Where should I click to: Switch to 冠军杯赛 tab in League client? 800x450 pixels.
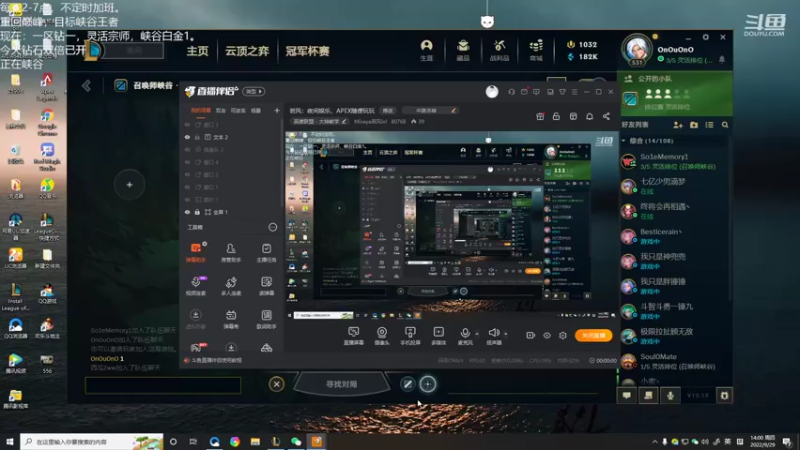tap(307, 51)
